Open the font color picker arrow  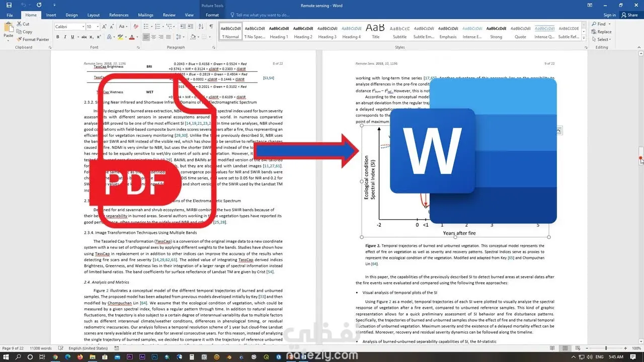tap(137, 37)
